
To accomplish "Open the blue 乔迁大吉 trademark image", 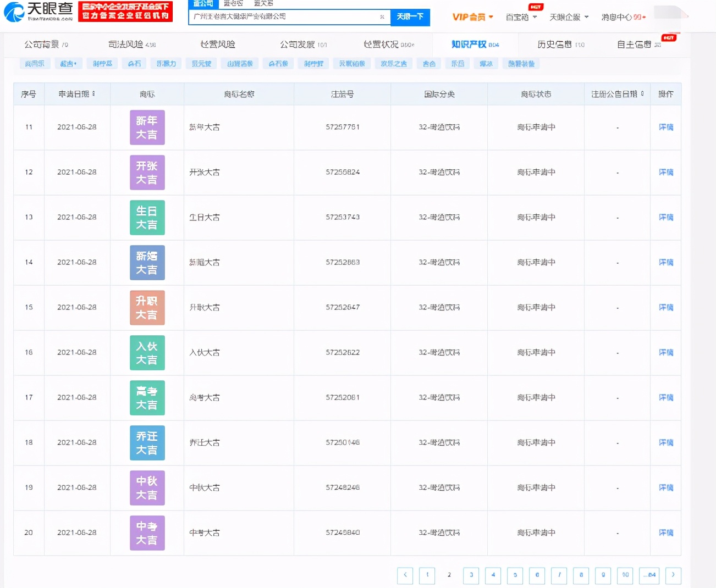I will tap(147, 443).
